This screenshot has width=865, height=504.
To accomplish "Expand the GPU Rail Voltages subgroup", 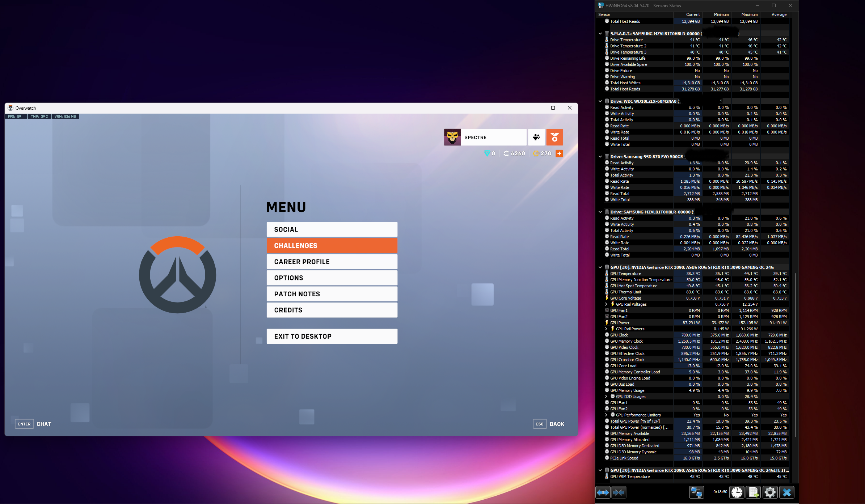I will coord(606,304).
